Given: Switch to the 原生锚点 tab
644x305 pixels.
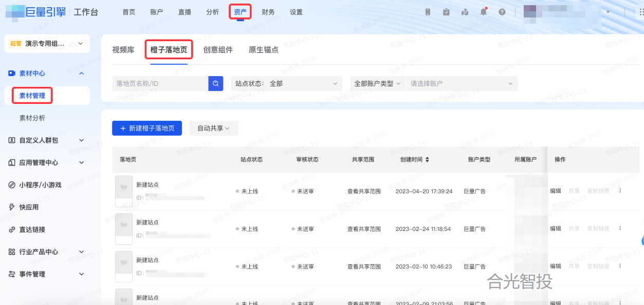Looking at the screenshot, I should click(264, 50).
